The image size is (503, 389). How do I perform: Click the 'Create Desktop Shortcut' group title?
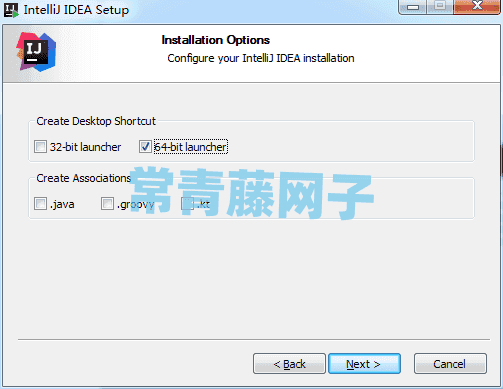[96, 121]
